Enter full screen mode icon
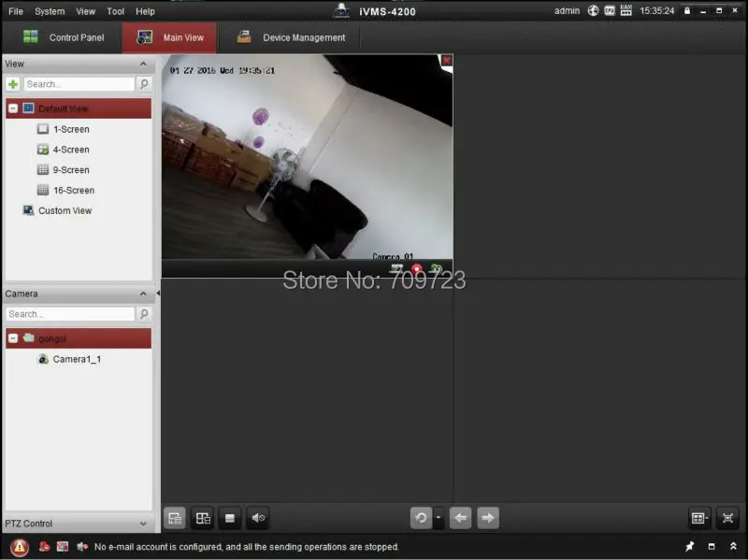Viewport: 748px width, 560px height. click(x=727, y=518)
